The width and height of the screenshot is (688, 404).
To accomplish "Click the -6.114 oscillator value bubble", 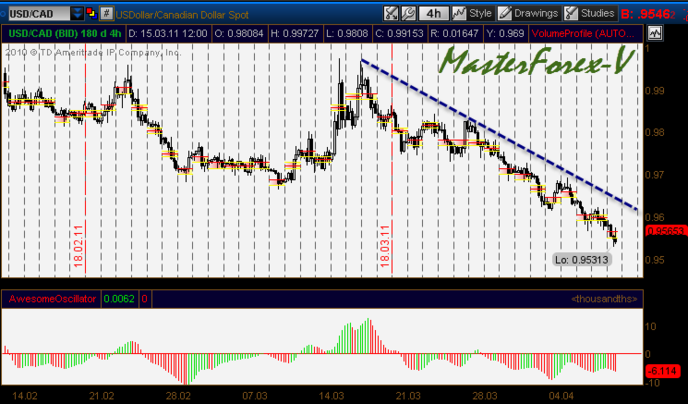I will click(x=663, y=371).
